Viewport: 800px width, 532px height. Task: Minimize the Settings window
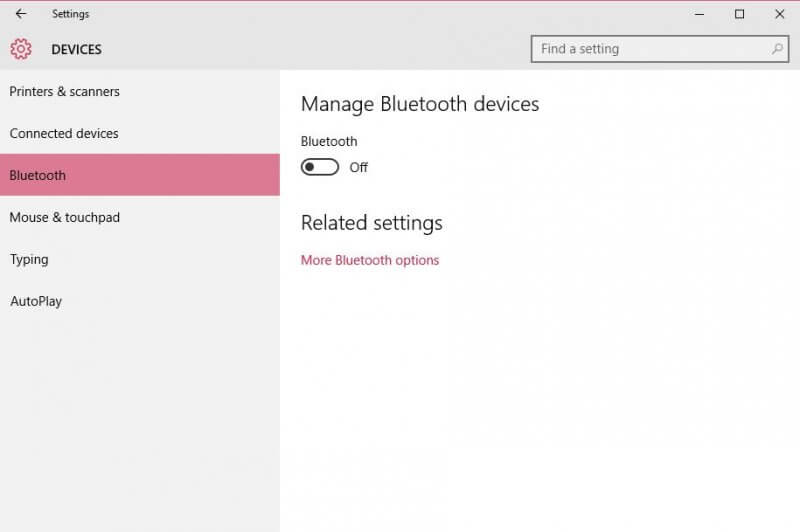pyautogui.click(x=699, y=14)
